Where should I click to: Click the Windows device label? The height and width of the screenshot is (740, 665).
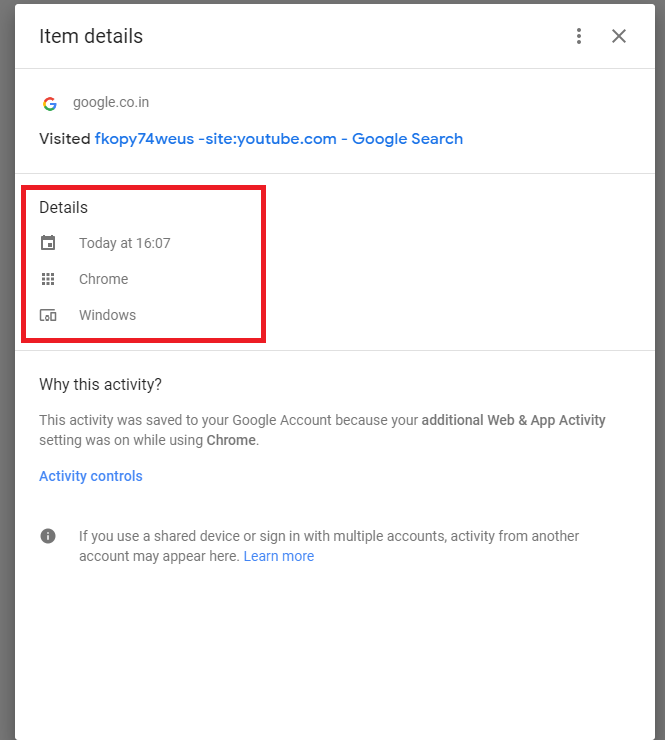pyautogui.click(x=107, y=315)
